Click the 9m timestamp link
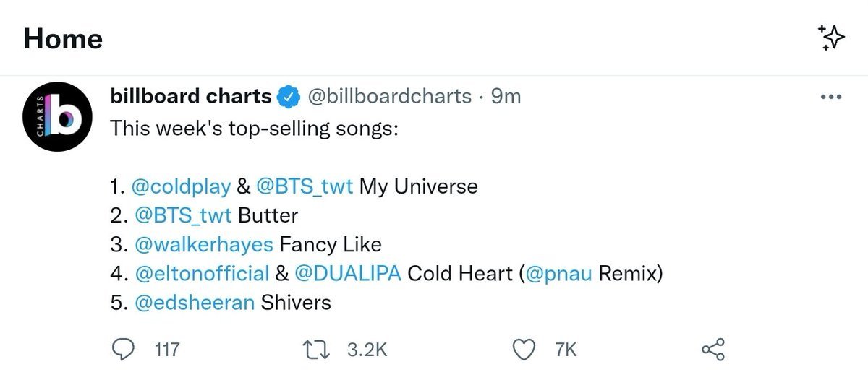Viewport: 868px width, 380px height. [506, 96]
